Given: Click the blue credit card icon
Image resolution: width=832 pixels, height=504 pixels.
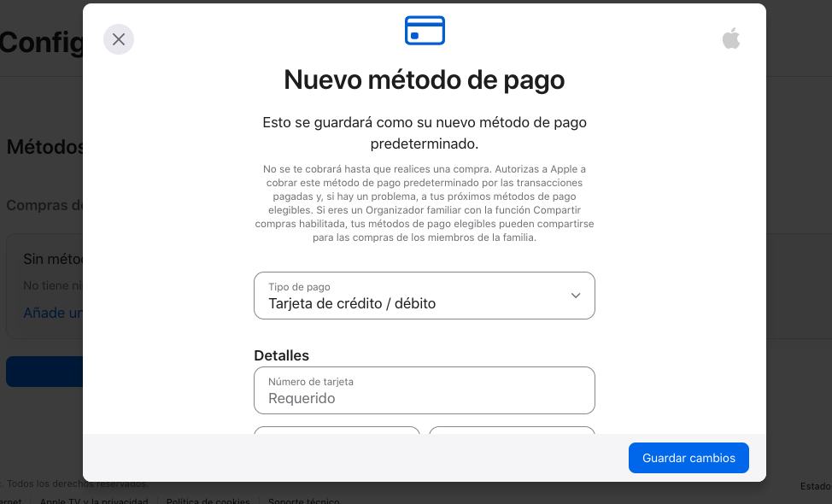Looking at the screenshot, I should [x=425, y=31].
